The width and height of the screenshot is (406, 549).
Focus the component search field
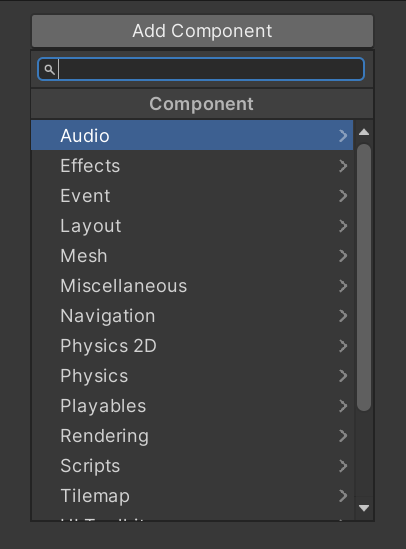[x=201, y=69]
